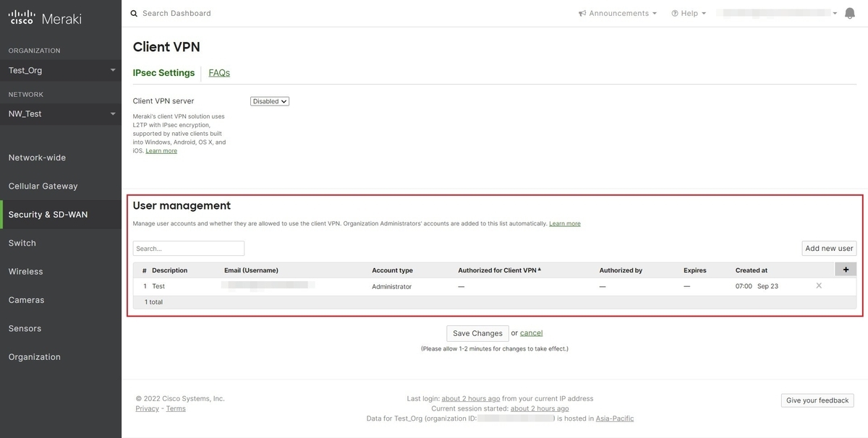Click the search magnifier icon in Search Dashboard

pyautogui.click(x=132, y=13)
